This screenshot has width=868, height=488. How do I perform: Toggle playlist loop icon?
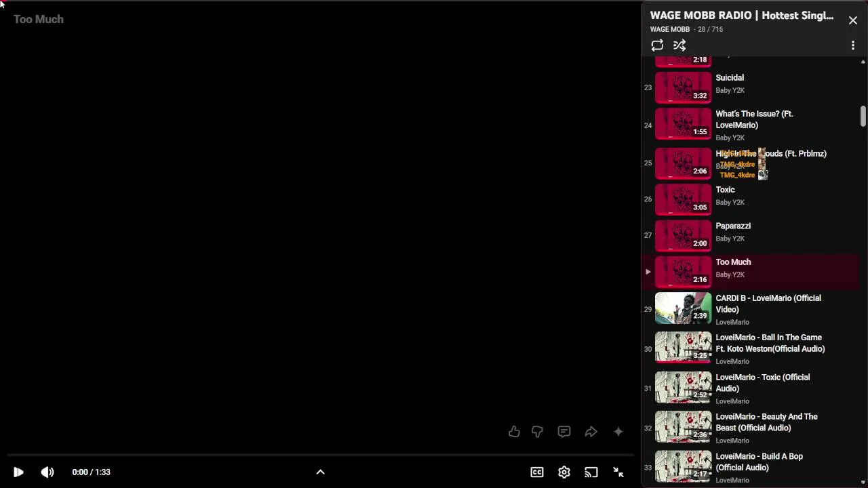coord(657,45)
